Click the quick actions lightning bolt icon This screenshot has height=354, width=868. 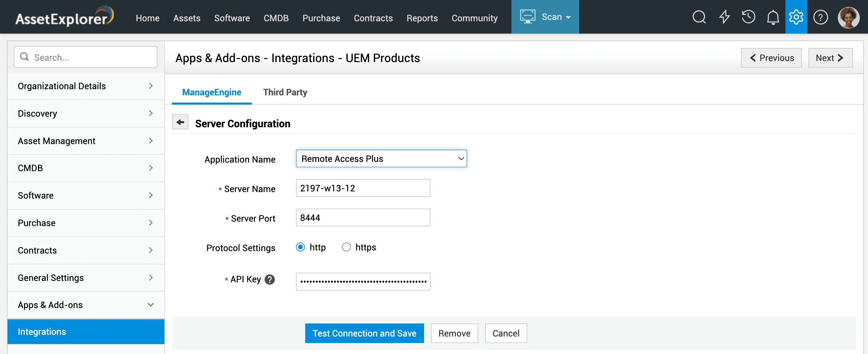tap(724, 17)
